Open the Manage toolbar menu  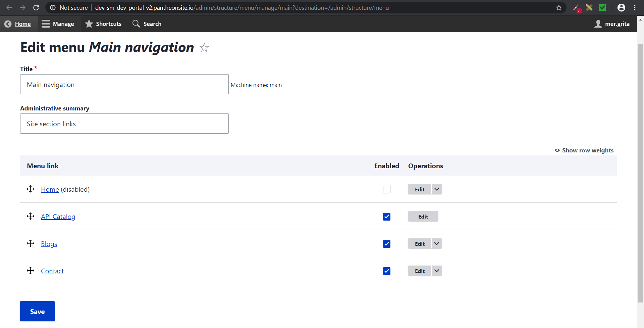[58, 24]
